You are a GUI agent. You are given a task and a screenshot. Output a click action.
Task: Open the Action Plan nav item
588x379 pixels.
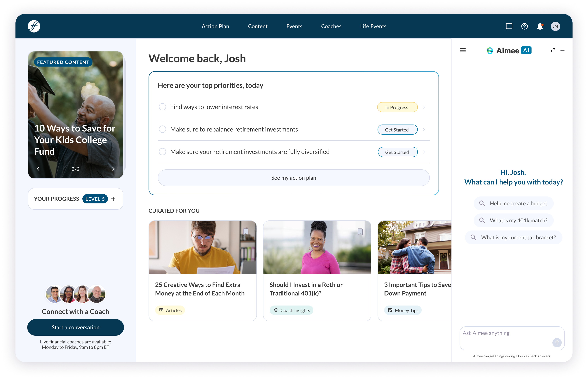pos(215,26)
